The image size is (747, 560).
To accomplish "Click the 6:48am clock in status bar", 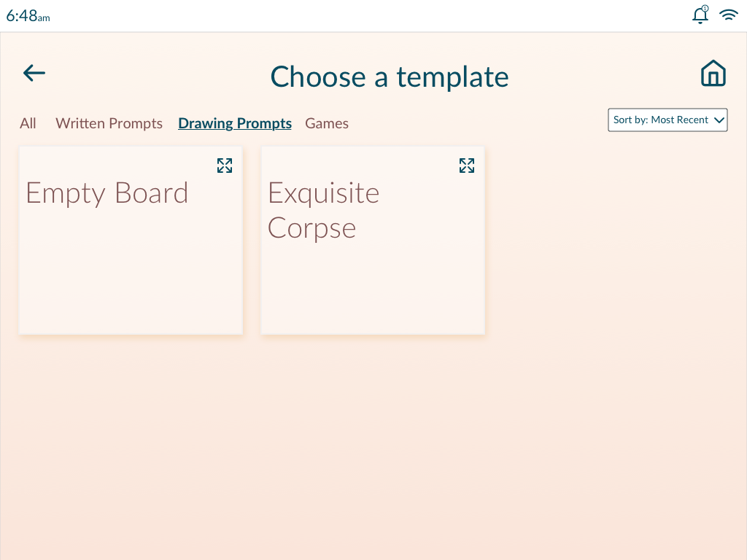I will 28,16.
